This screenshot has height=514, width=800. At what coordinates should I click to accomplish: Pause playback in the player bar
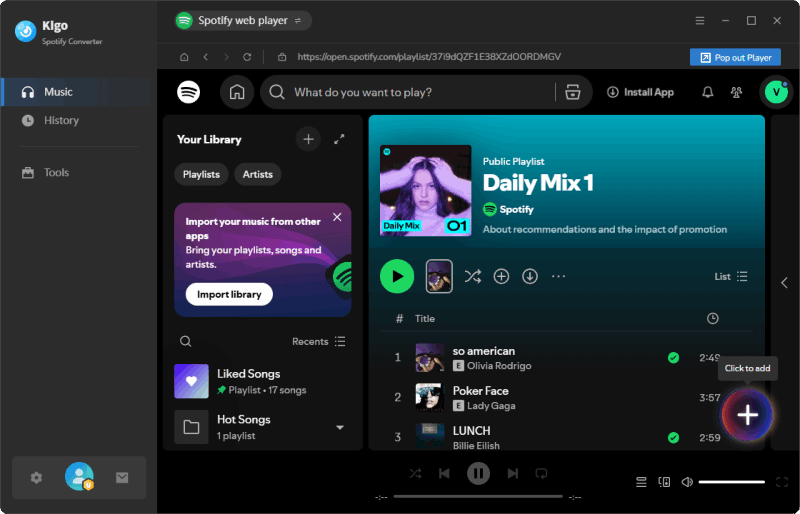pyautogui.click(x=479, y=474)
